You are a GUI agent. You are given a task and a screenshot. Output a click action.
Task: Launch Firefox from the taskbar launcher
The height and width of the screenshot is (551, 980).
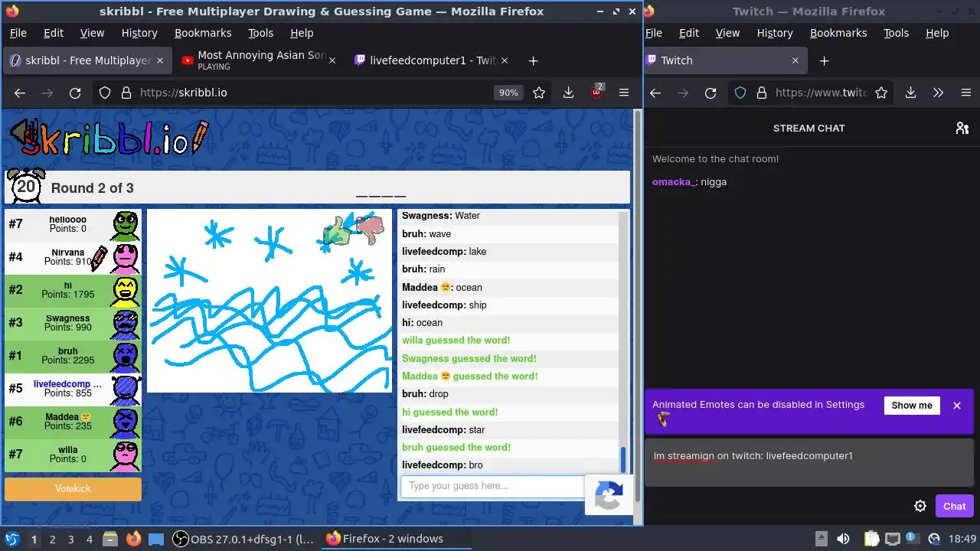click(133, 539)
